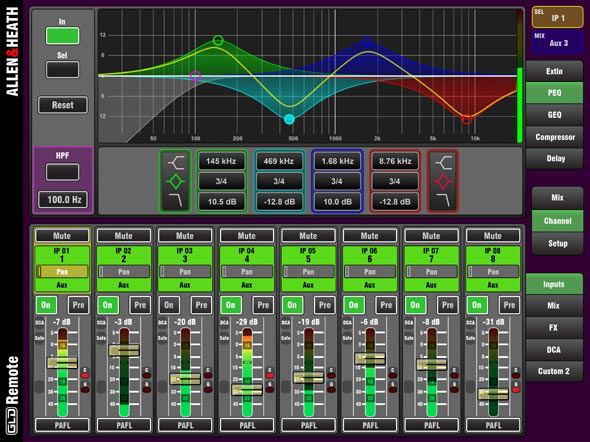Select the red band bell shape icon
This screenshot has width=590, height=442.
(443, 182)
